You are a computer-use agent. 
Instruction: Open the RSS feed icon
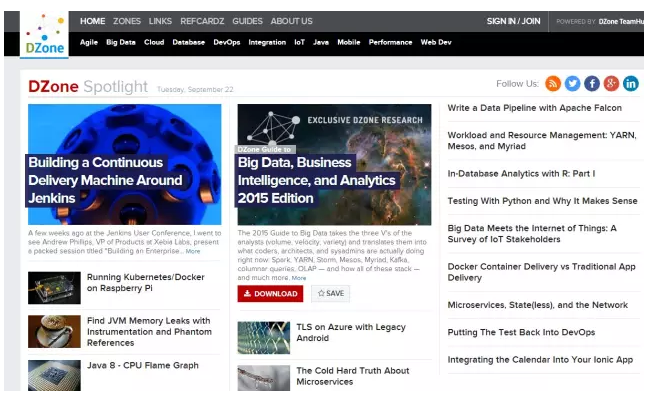553,83
